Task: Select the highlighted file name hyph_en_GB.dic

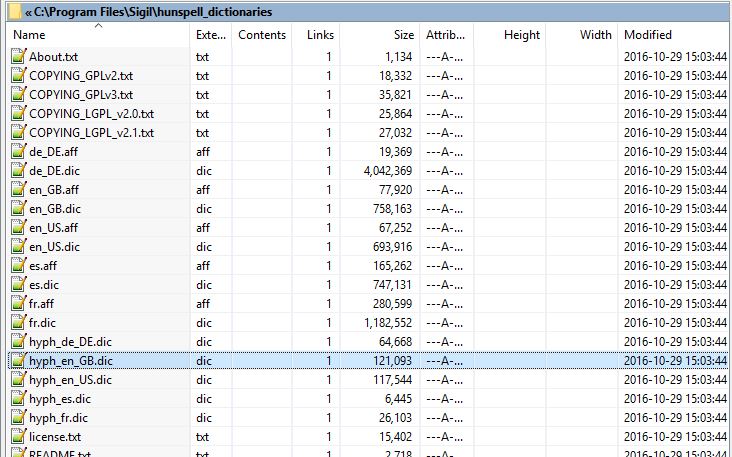Action: (x=70, y=361)
